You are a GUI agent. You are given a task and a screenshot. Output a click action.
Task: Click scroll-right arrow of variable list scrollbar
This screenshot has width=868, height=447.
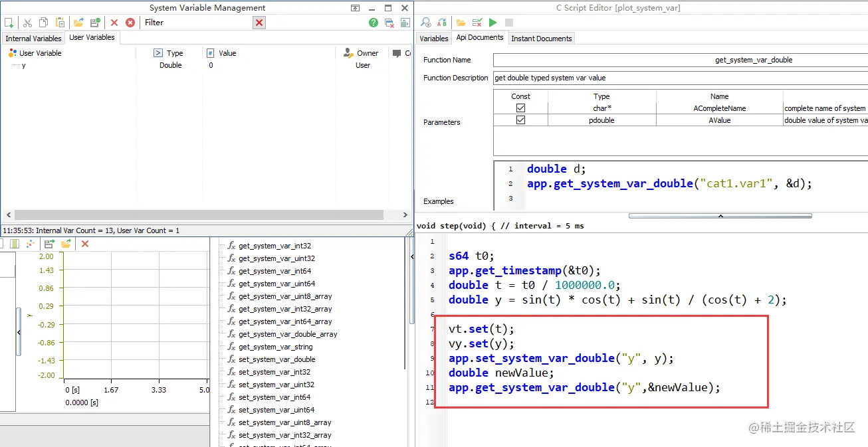[405, 215]
